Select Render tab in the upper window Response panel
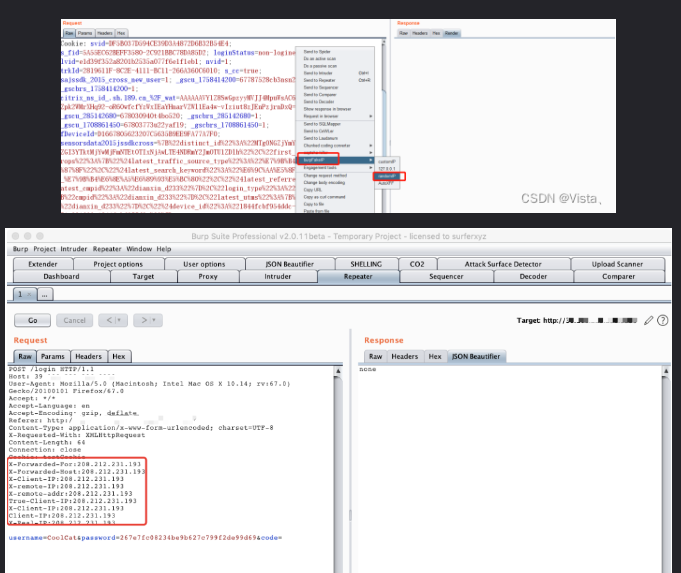 tap(451, 33)
